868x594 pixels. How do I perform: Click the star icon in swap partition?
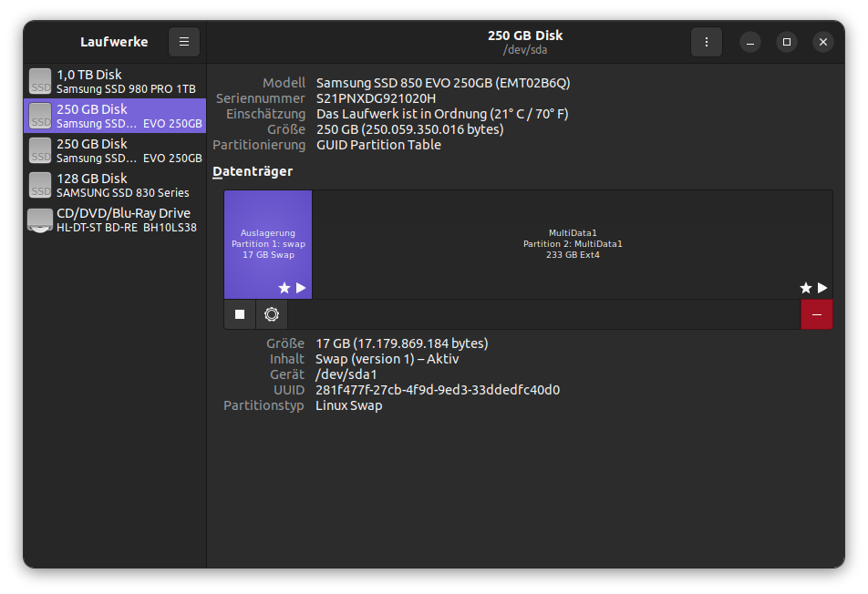[x=284, y=288]
